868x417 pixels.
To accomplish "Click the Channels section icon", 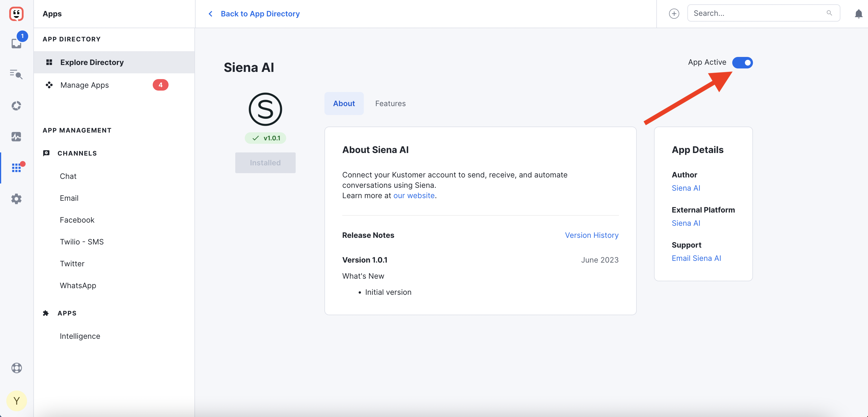I will tap(47, 153).
